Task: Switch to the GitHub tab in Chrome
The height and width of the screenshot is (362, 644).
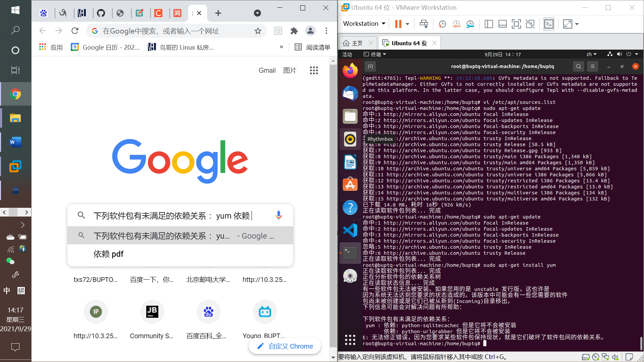Action: (101, 13)
